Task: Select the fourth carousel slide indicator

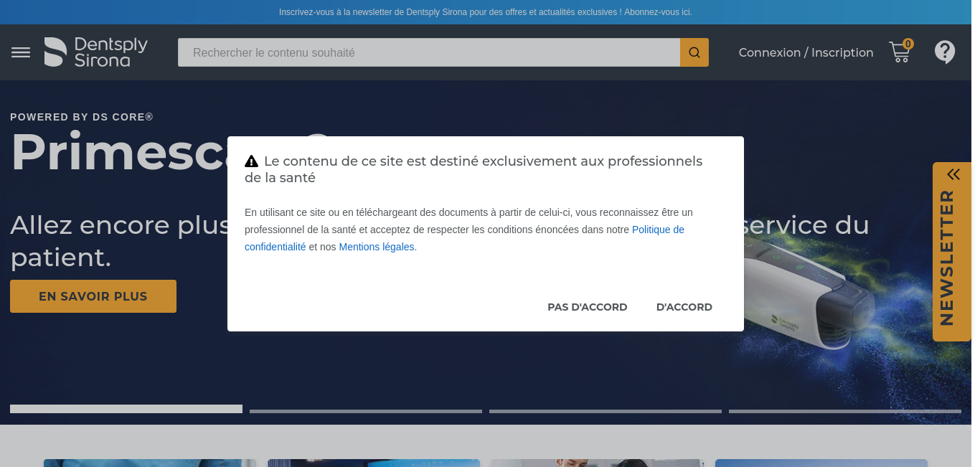Action: point(845,411)
